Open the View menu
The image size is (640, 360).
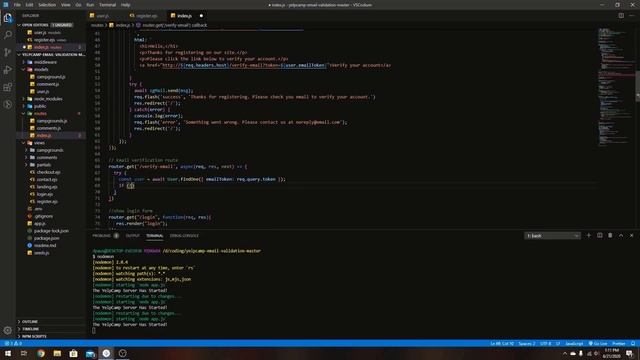(x=65, y=5)
